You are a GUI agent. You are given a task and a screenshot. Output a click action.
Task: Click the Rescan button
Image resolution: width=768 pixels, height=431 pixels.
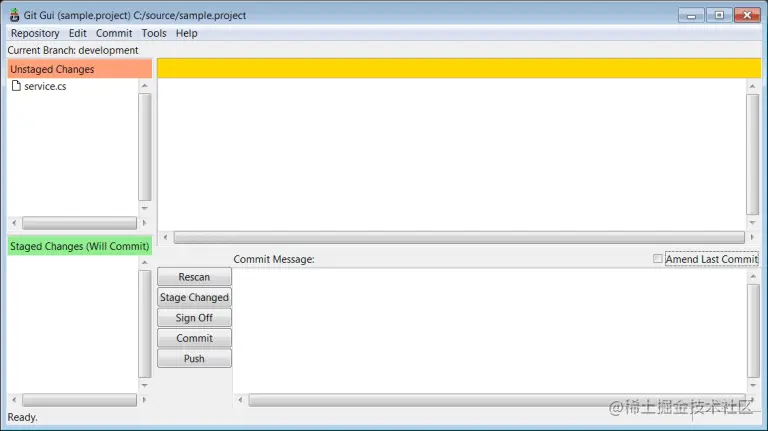click(194, 277)
